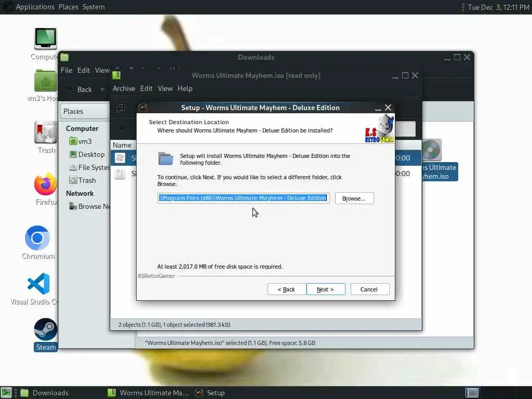Open vm3's Home folder desktop icon
This screenshot has height=399, width=532.
[x=45, y=81]
